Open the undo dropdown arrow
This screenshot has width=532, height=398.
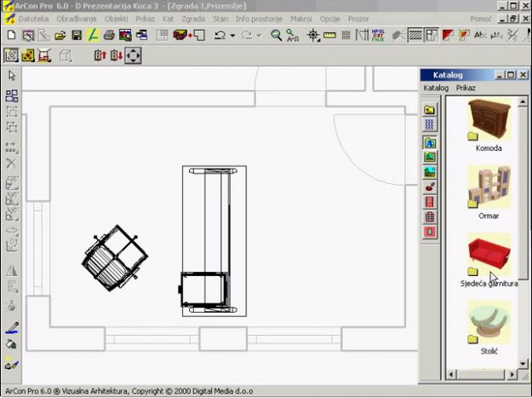click(x=232, y=36)
